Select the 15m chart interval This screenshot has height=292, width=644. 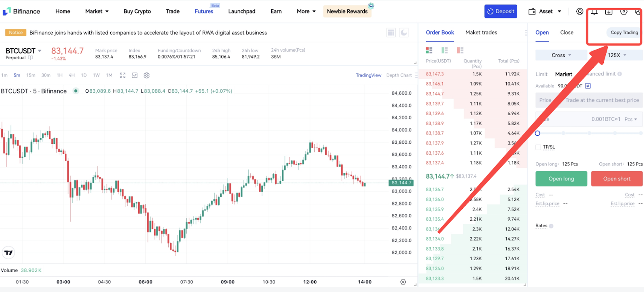31,75
